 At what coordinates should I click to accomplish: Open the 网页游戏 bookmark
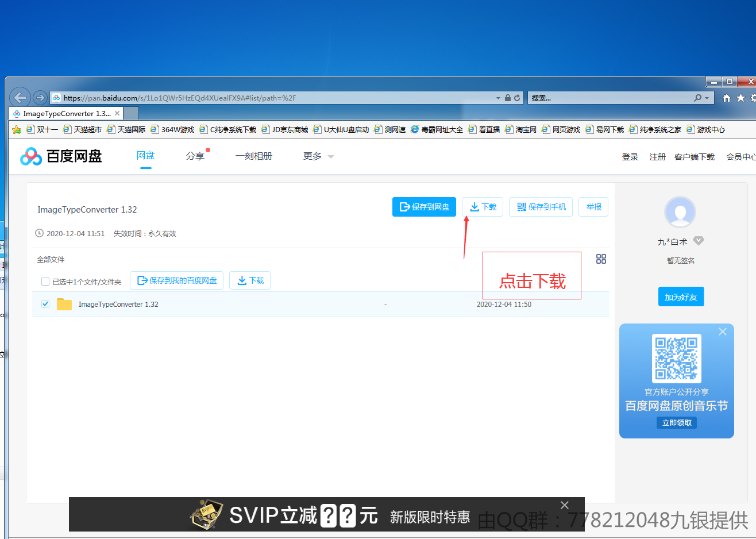[561, 129]
